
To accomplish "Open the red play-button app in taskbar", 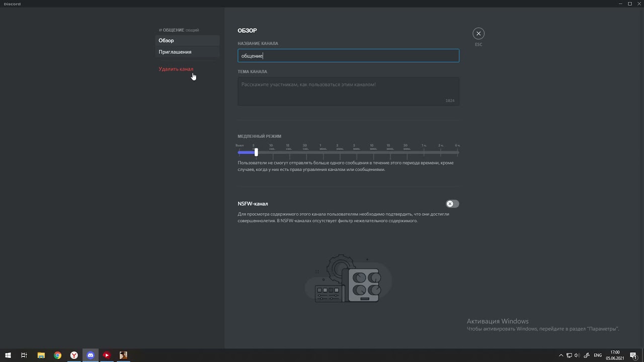I will click(107, 355).
